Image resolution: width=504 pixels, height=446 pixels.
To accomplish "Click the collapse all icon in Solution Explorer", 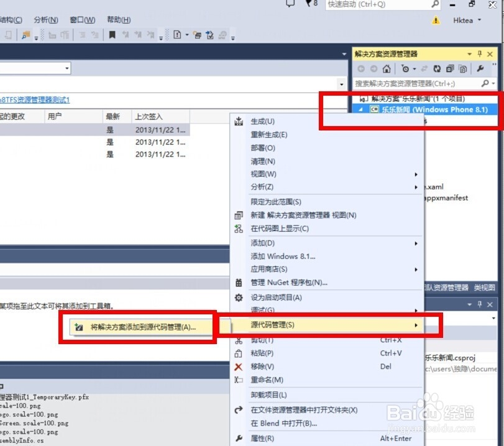I will 450,69.
